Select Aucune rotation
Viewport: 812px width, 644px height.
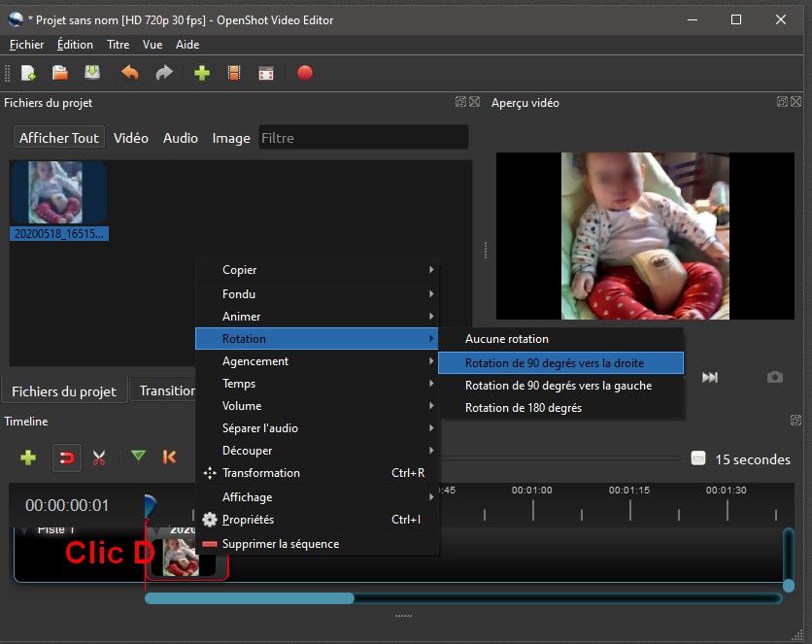point(560,339)
